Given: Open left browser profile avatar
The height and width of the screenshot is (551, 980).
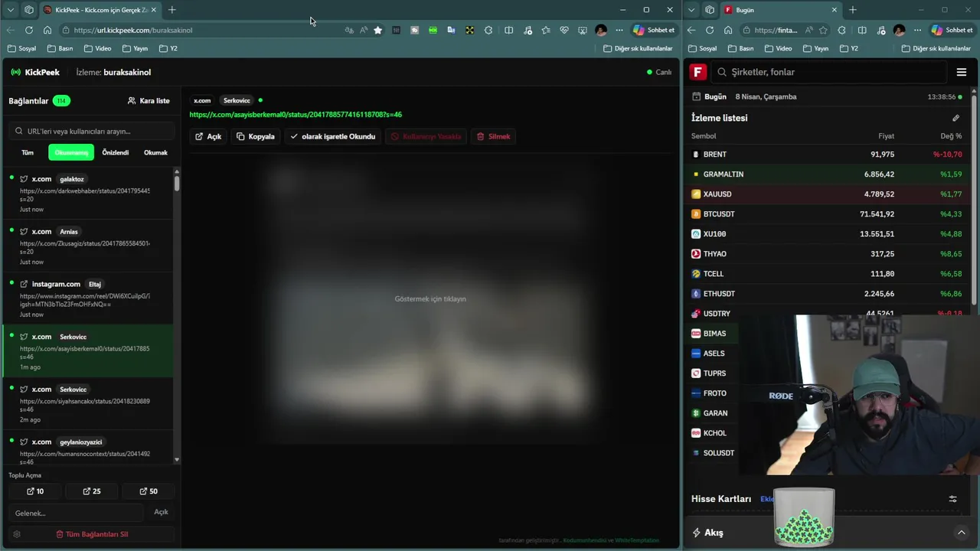Looking at the screenshot, I should pos(601,30).
